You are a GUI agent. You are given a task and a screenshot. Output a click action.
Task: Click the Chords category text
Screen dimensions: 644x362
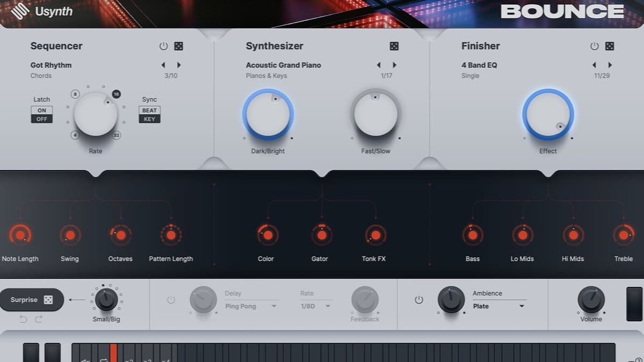point(41,76)
